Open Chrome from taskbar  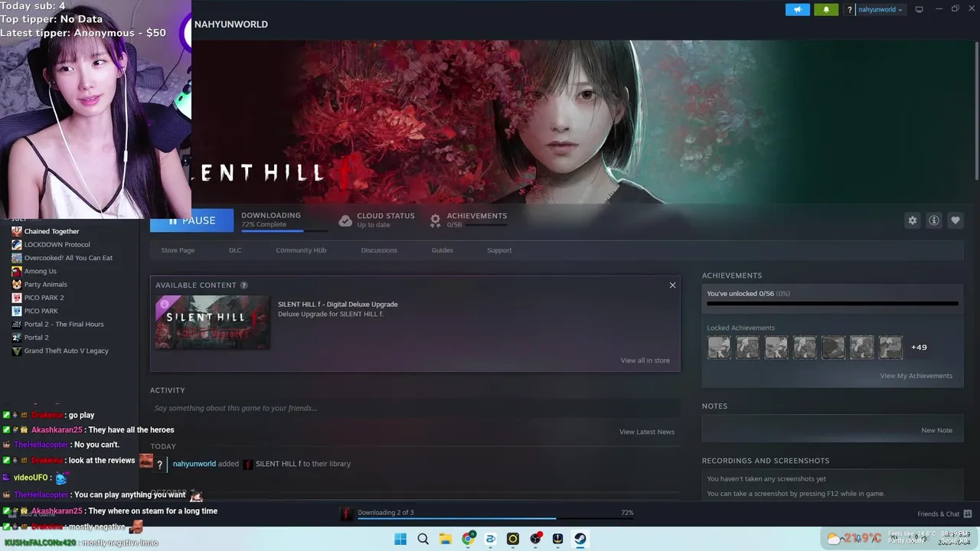[x=468, y=539]
